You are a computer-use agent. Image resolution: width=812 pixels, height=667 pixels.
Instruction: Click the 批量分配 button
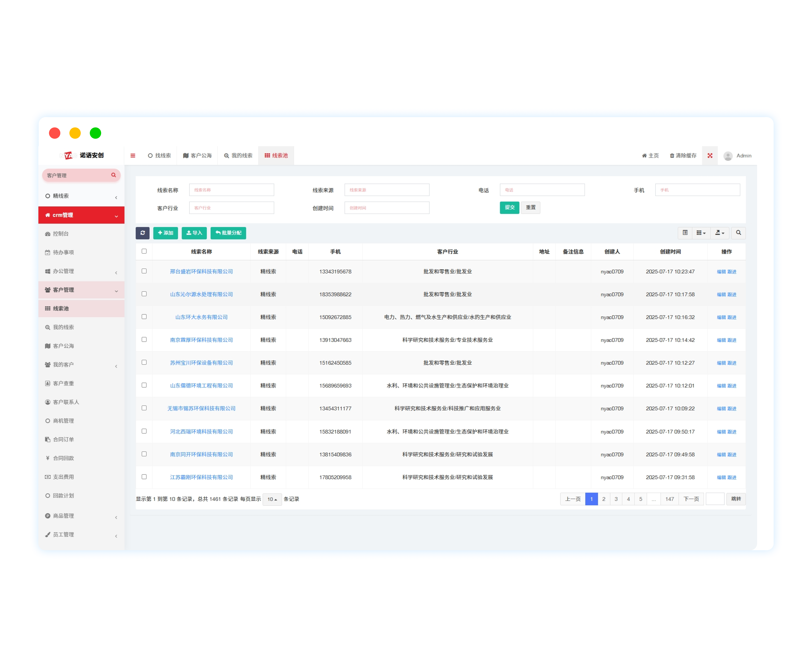tap(228, 233)
